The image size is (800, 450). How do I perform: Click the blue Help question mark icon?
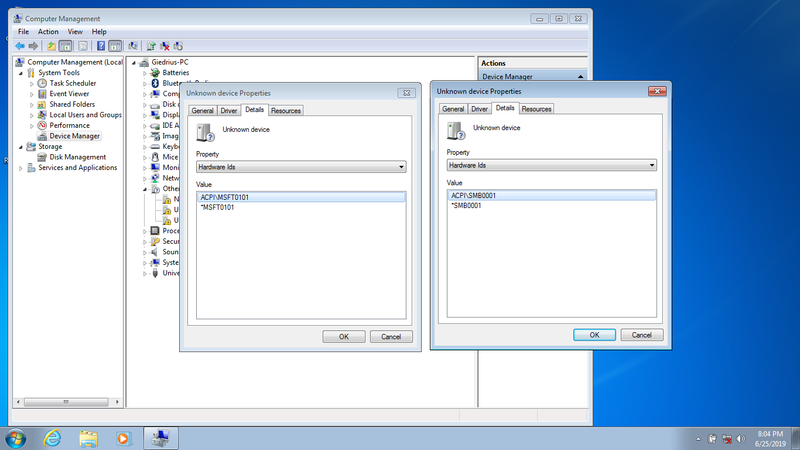(x=101, y=46)
